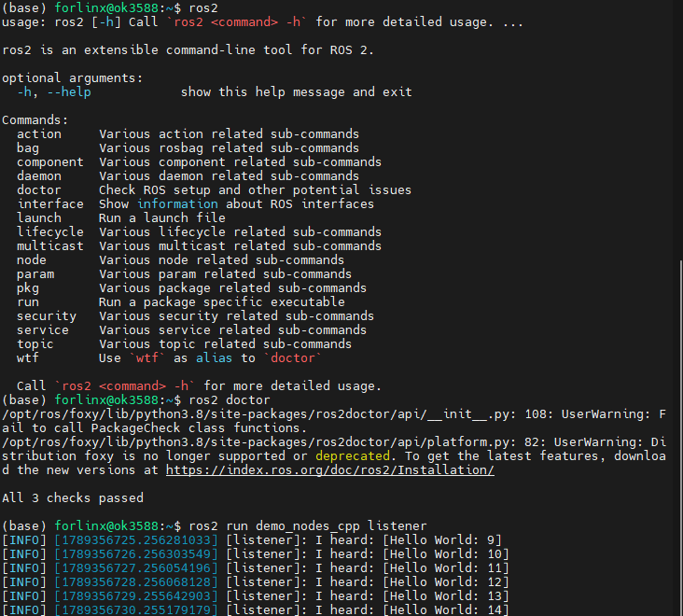The width and height of the screenshot is (683, 616).
Task: Click the 'node' command name
Action: click(x=32, y=260)
